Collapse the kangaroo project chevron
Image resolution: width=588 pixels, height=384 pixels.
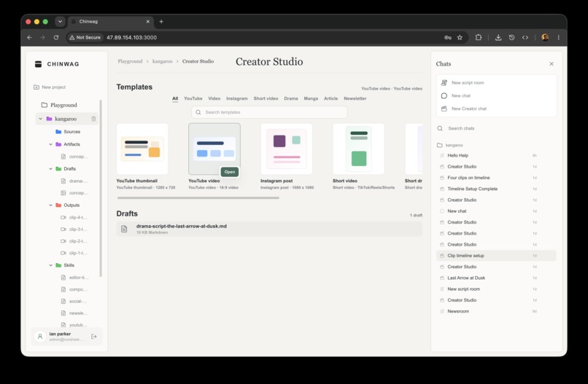(41, 119)
